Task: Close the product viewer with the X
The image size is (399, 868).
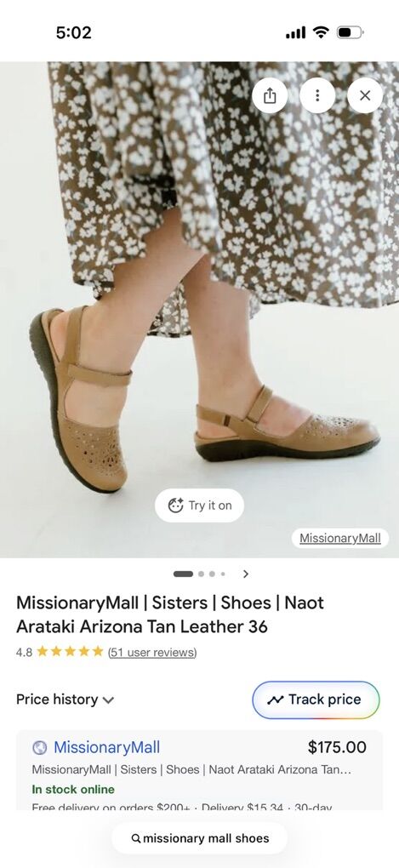Action: click(365, 96)
